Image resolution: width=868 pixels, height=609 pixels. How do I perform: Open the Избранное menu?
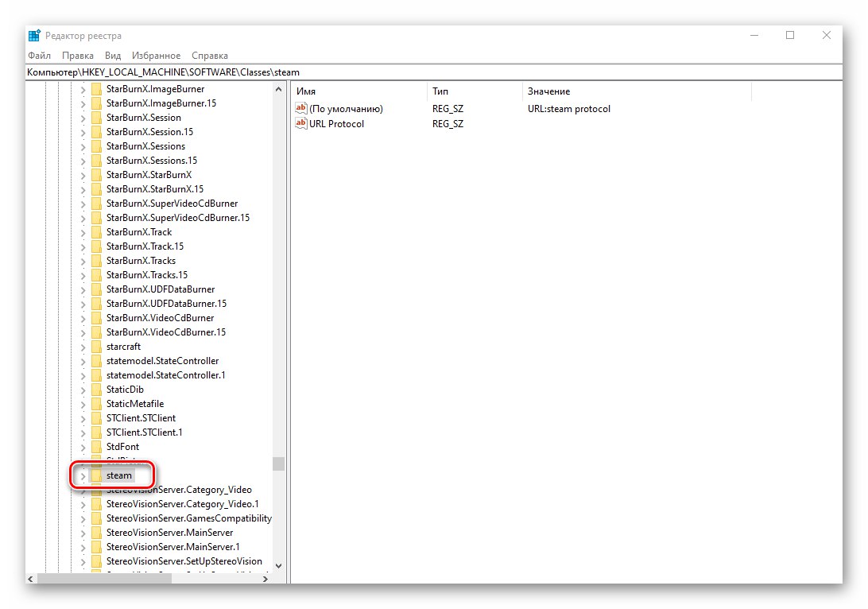(x=157, y=55)
